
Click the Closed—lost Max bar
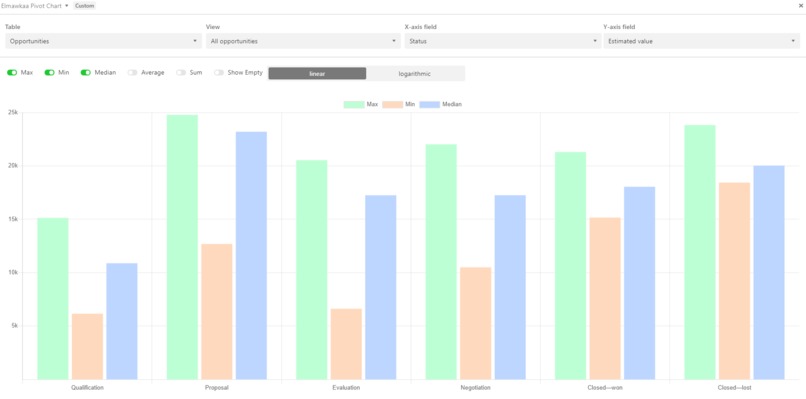(700, 252)
